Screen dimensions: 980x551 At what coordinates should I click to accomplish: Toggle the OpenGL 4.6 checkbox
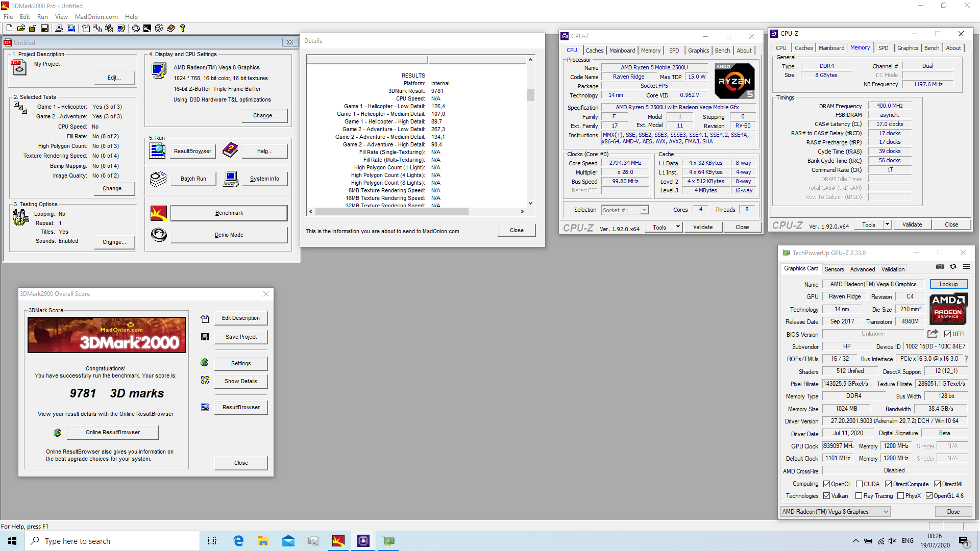(x=929, y=496)
